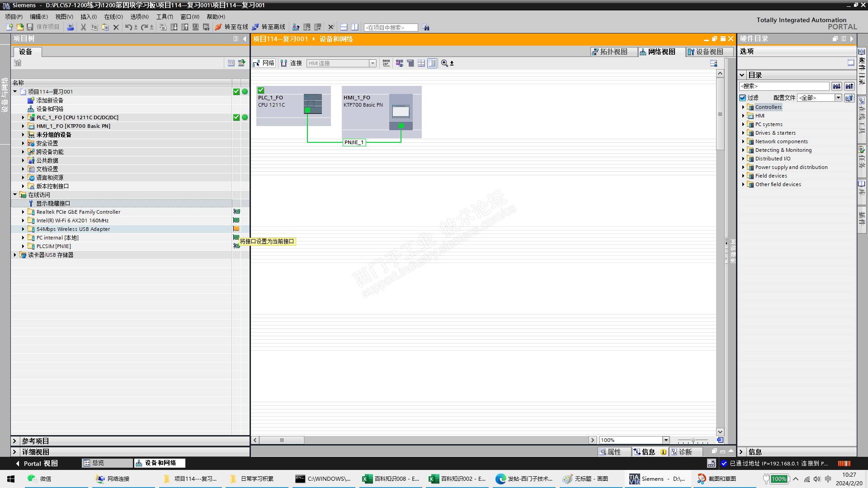The height and width of the screenshot is (488, 868).
Task: Expand the Controllers catalog folder
Action: click(743, 107)
